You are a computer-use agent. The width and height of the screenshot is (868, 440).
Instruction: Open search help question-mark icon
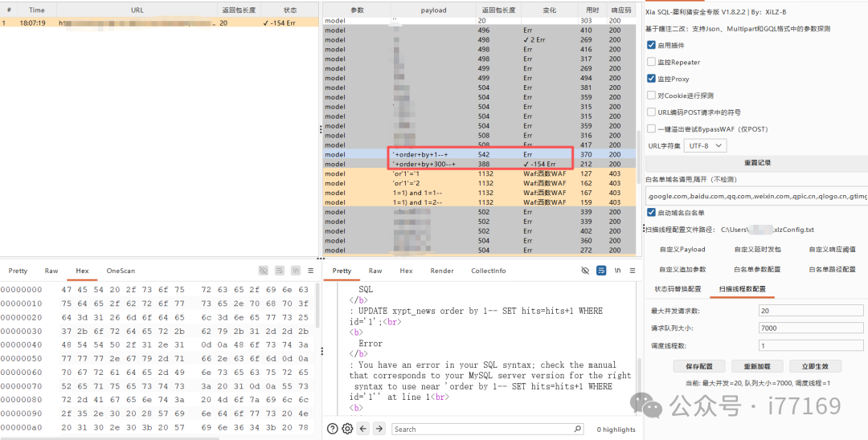332,429
